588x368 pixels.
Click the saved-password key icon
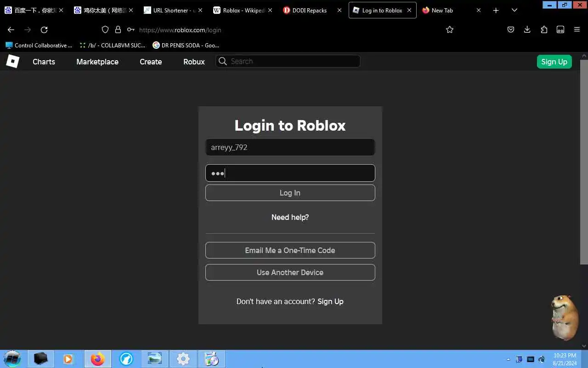pyautogui.click(x=131, y=29)
